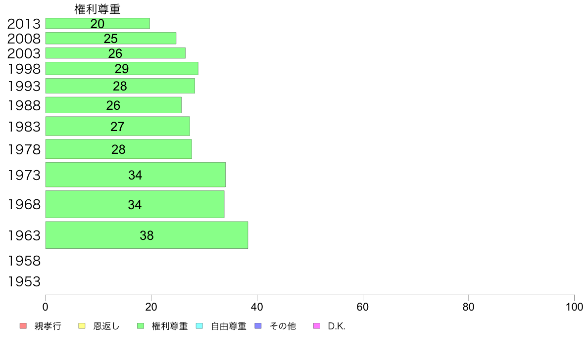Click the 自由尊重 legend text
The width and height of the screenshot is (588, 364).
click(x=228, y=326)
